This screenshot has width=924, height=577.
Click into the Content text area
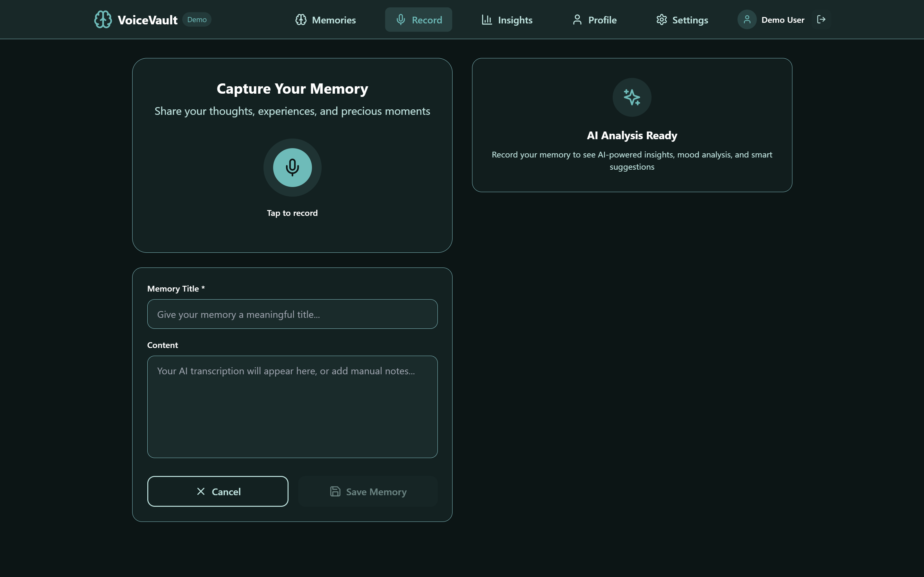292,406
